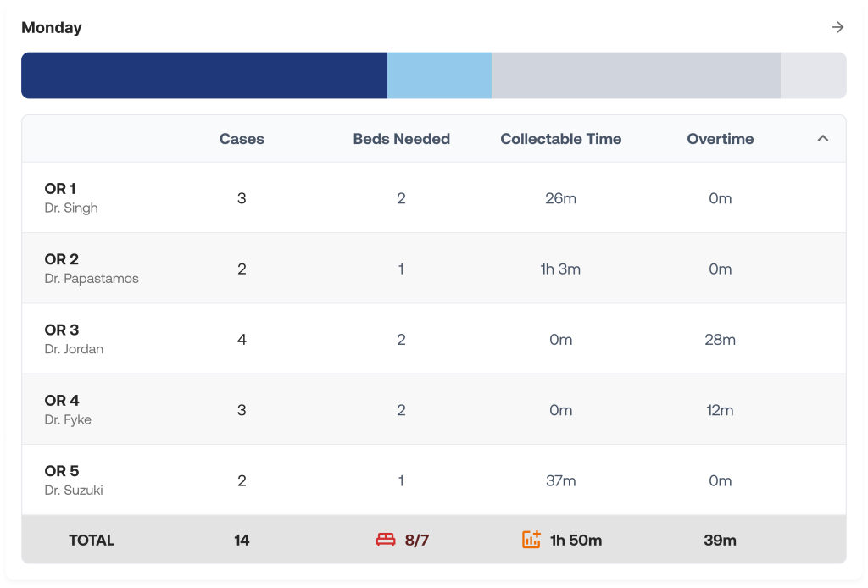Screen dimensions: 868x588
Task: Click the orange chart icon by 1h 50m
Action: click(531, 540)
